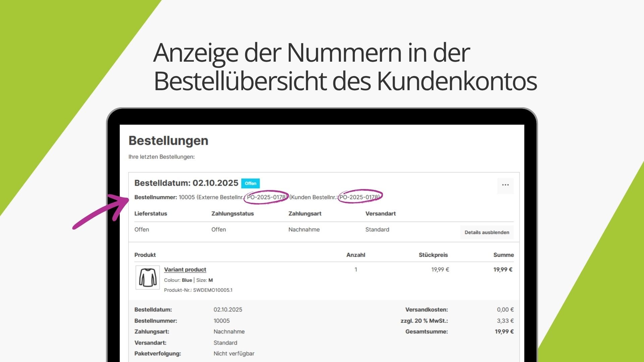The height and width of the screenshot is (362, 644).
Task: Click the Kunden Bestellnr. PO-2025-0178 value
Action: pyautogui.click(x=359, y=197)
